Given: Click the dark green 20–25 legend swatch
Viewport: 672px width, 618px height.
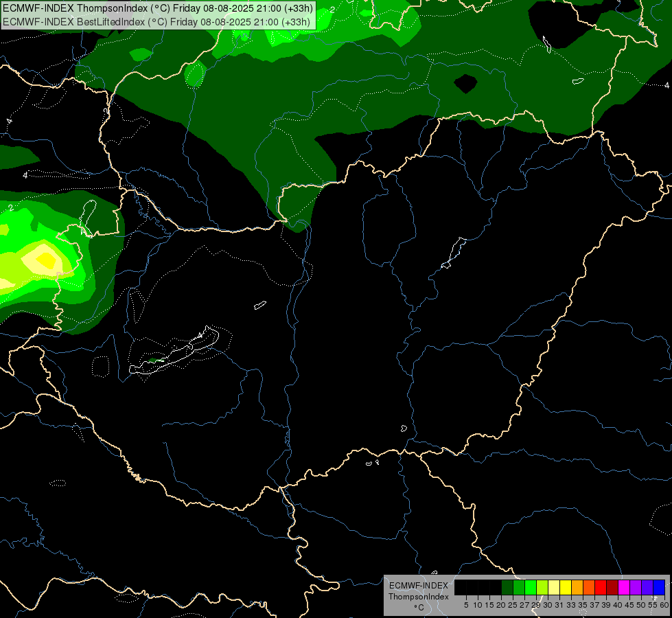Looking at the screenshot, I should [x=507, y=587].
